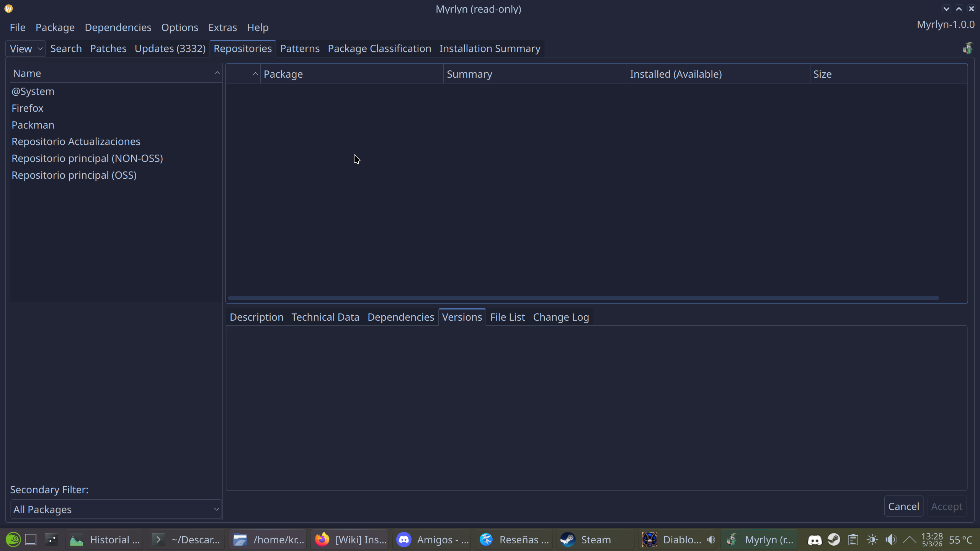Open the Secondary Filter All Packages combo box
This screenshot has height=551, width=980.
116,509
